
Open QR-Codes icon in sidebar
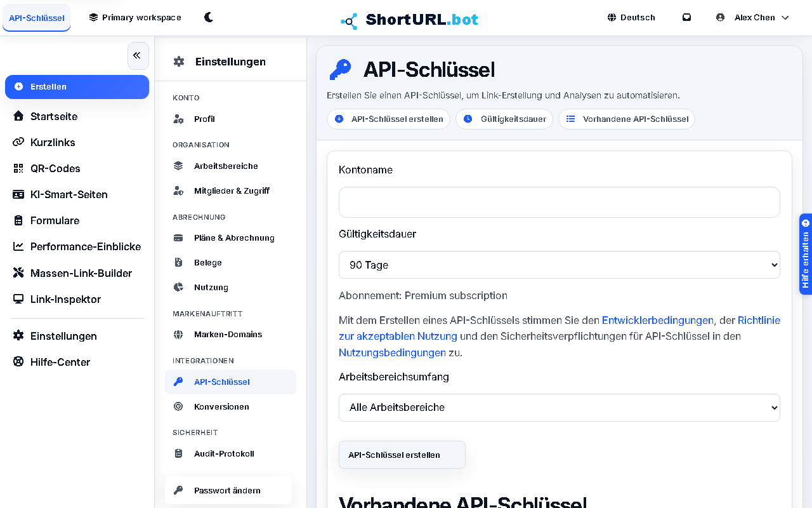point(18,168)
